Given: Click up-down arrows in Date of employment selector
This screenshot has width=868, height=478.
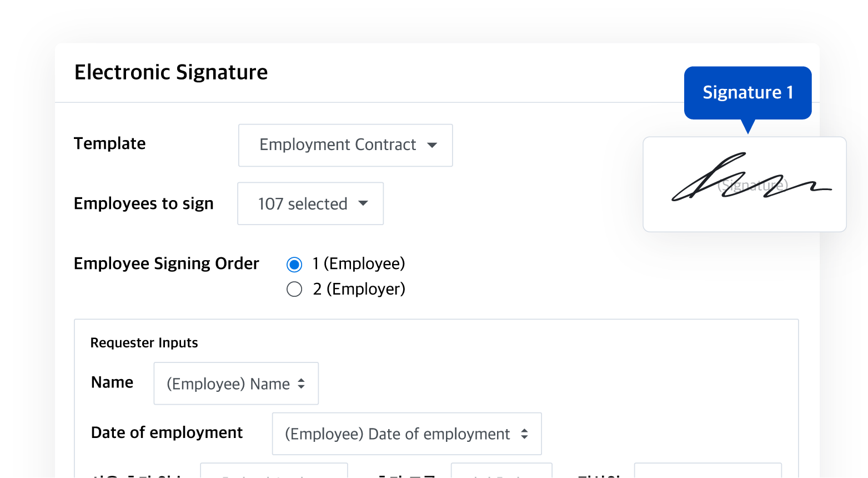Looking at the screenshot, I should 524,434.
